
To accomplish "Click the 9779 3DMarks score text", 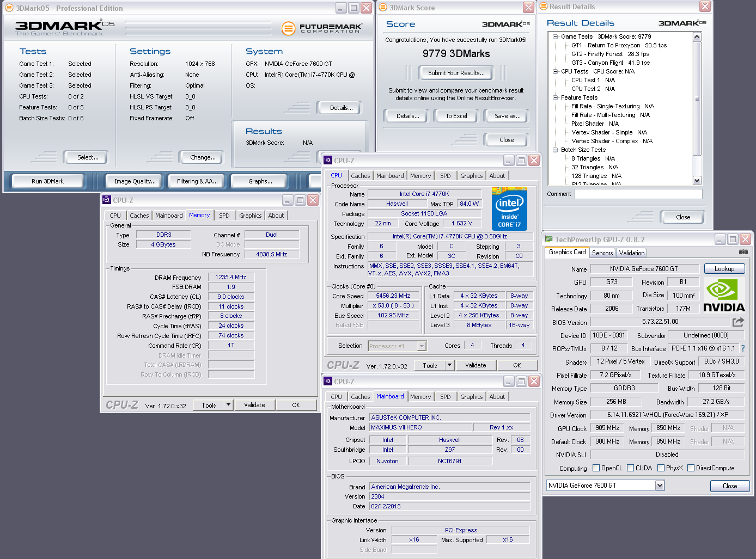I will click(x=456, y=54).
